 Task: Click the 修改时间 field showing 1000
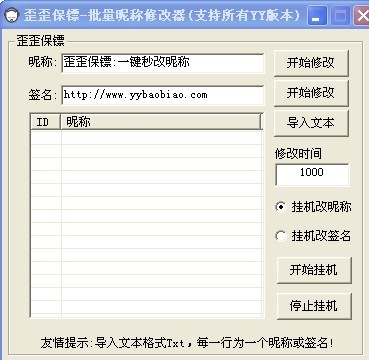(x=312, y=174)
